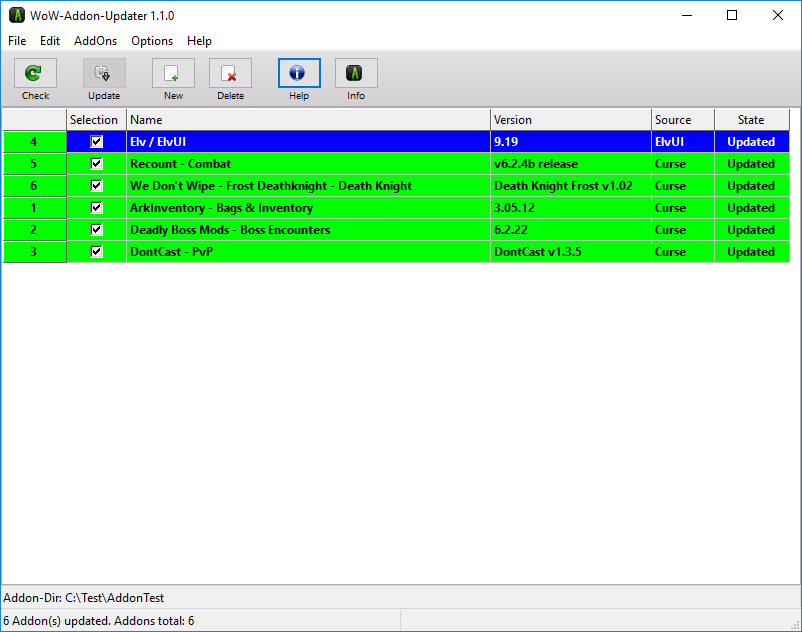Click the app icon in the title bar
The image size is (802, 632).
16,15
